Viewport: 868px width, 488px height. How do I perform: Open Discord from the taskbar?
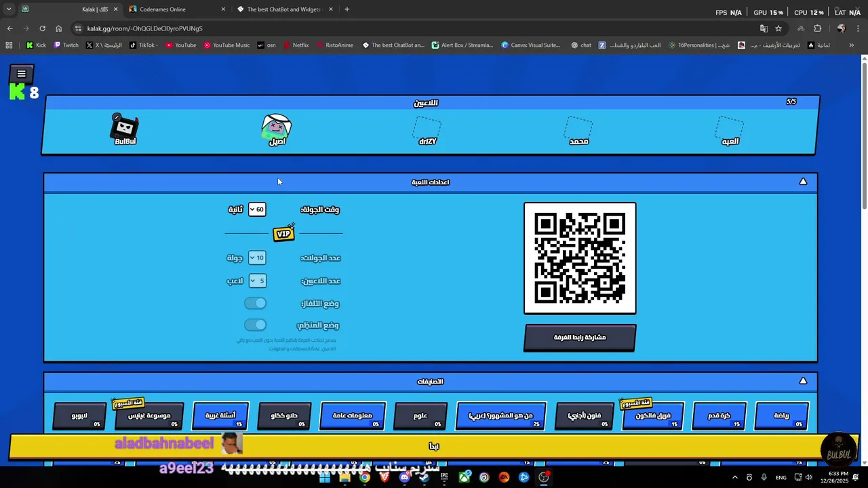click(x=405, y=477)
